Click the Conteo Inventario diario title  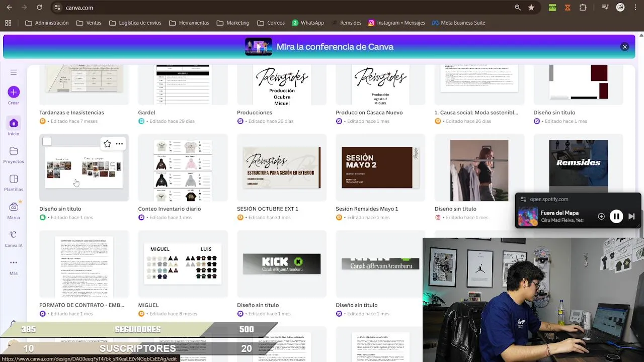tap(170, 209)
